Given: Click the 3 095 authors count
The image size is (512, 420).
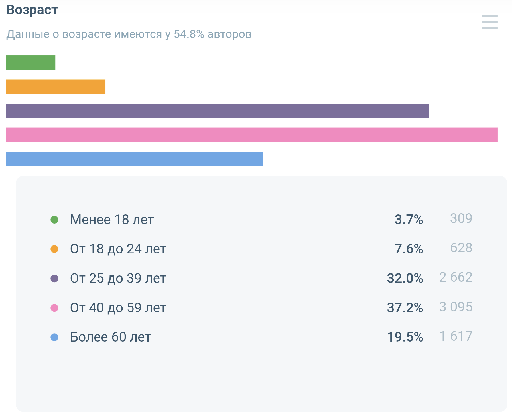Looking at the screenshot, I should pos(456,307).
